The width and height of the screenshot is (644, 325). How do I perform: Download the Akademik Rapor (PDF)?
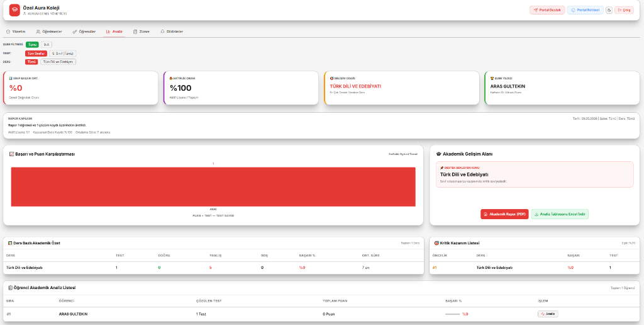point(504,214)
